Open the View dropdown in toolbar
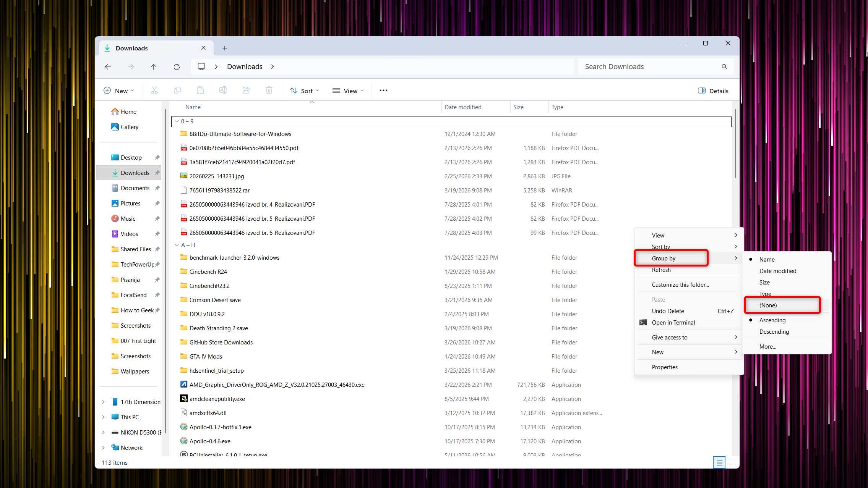The image size is (868, 488). coord(348,91)
